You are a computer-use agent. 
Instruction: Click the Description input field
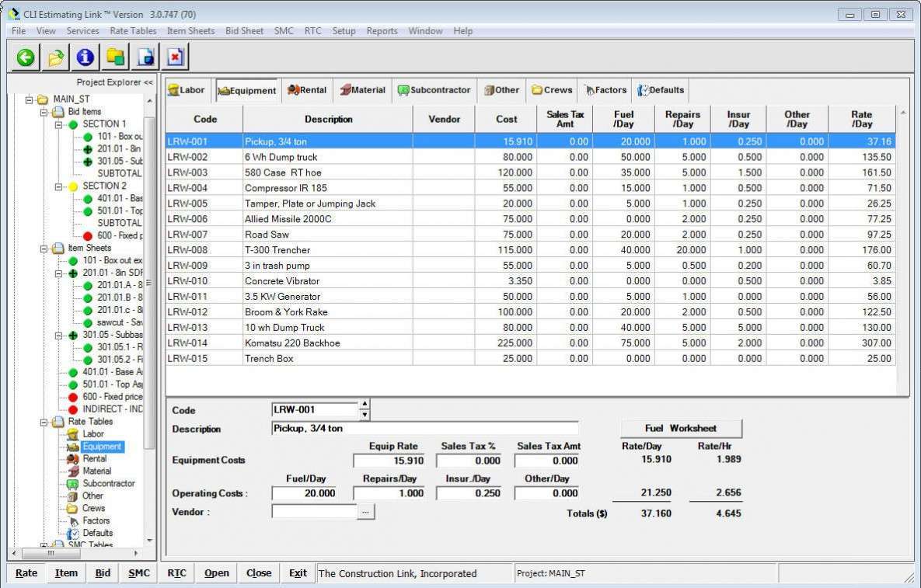pyautogui.click(x=425, y=429)
